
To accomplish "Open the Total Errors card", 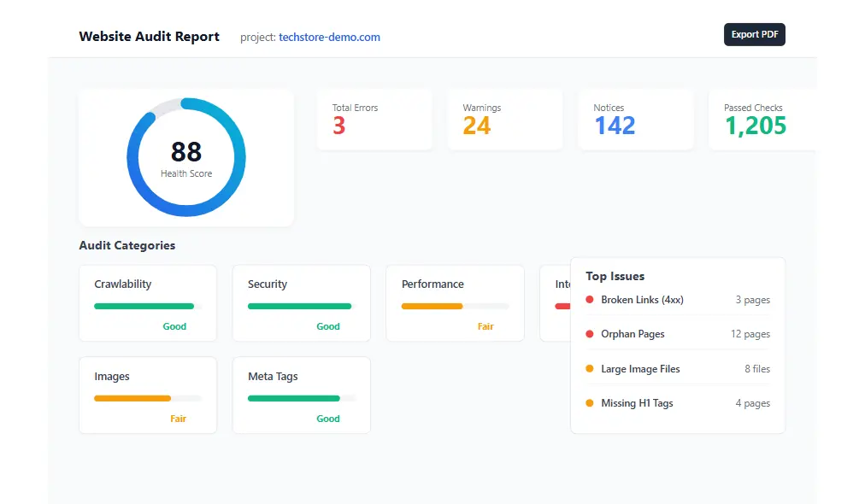I will [374, 120].
